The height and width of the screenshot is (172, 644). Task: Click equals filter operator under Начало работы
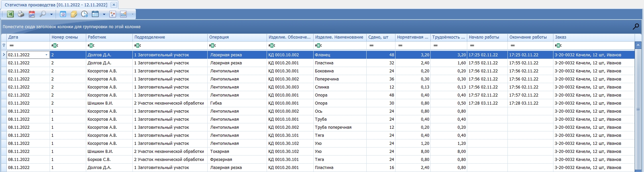[472, 45]
